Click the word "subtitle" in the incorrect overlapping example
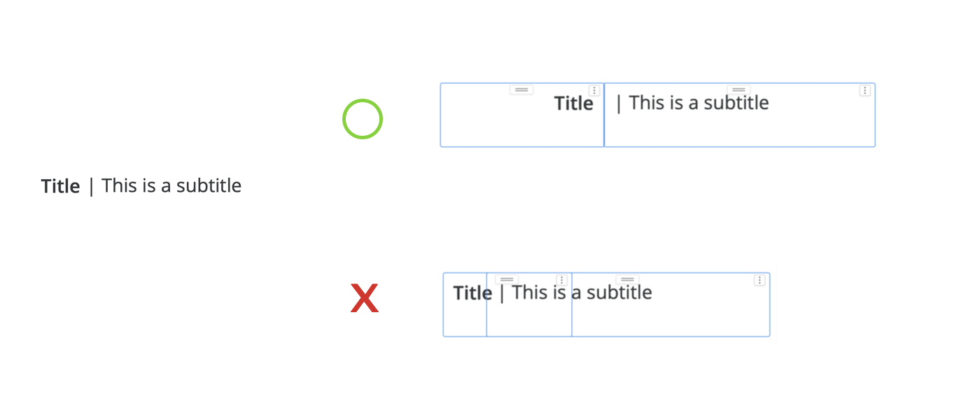This screenshot has width=980, height=420. point(619,292)
